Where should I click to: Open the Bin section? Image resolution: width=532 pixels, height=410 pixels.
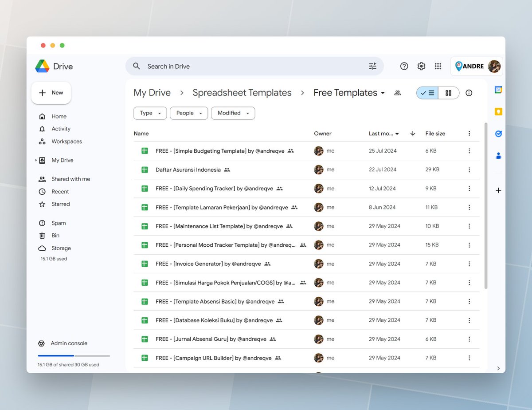pos(55,236)
